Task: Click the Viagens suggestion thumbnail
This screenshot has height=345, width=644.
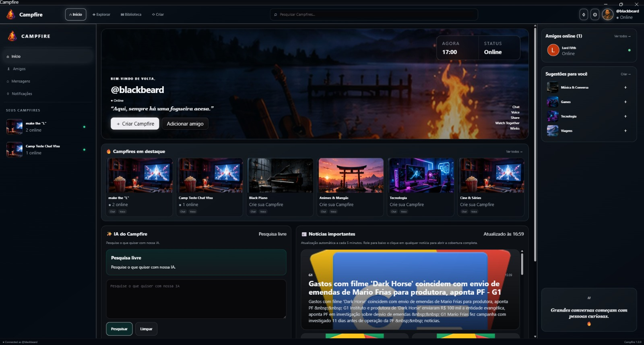Action: tap(553, 131)
